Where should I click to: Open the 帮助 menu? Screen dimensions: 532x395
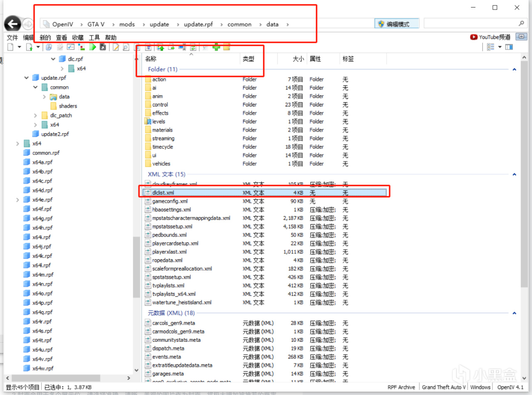[x=111, y=37]
